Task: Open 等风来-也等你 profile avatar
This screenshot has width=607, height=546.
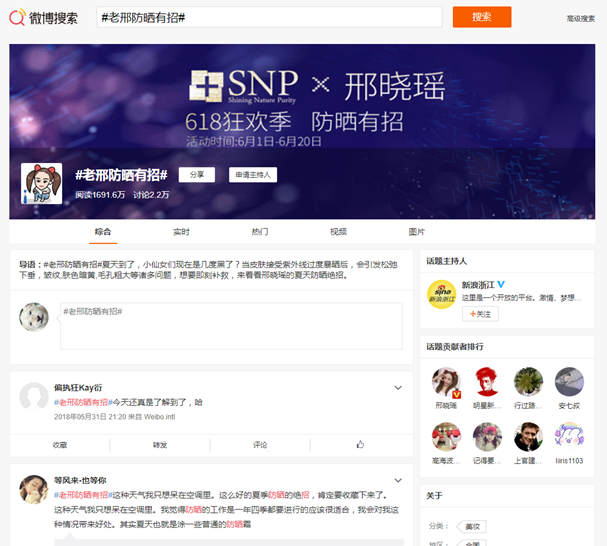Action: click(34, 489)
